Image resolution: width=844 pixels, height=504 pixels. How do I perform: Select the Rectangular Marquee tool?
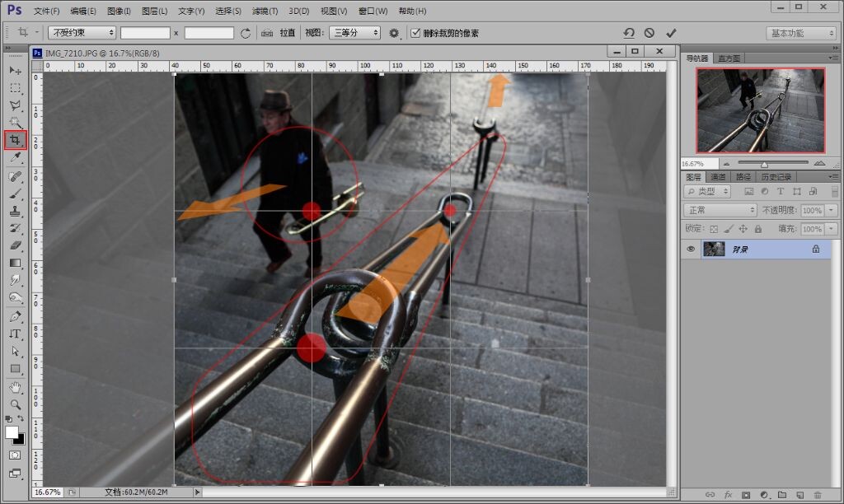click(x=15, y=87)
